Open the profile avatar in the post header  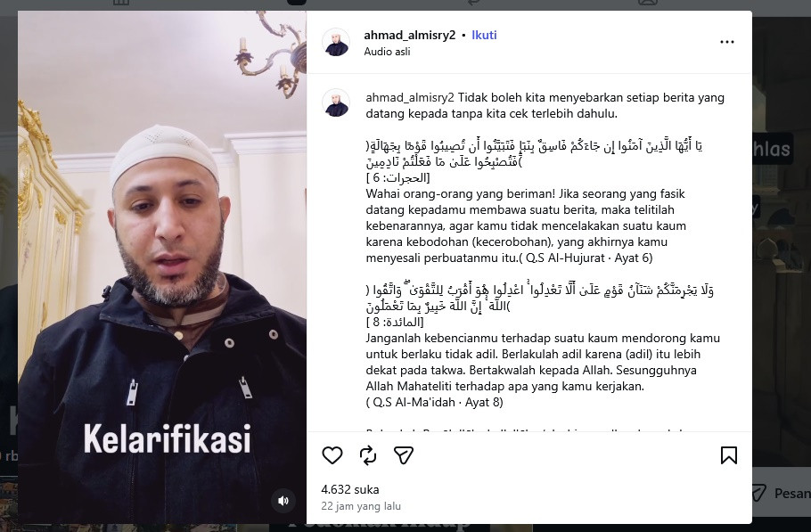pos(337,42)
